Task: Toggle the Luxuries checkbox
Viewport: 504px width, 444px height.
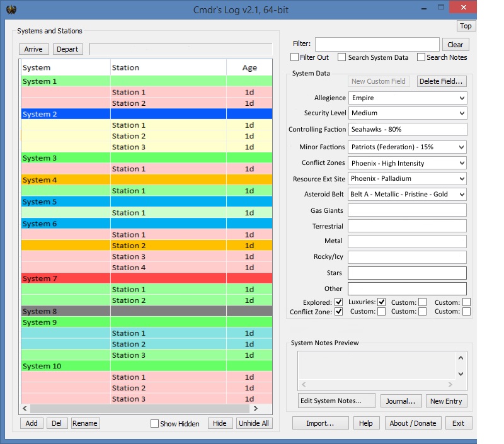Action: [382, 302]
